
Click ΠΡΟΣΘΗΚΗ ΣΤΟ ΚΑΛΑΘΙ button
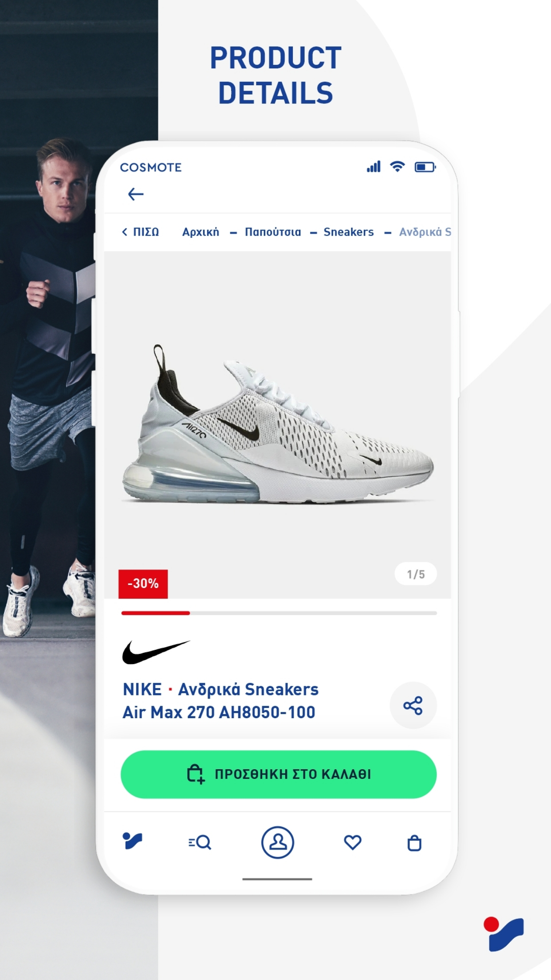[279, 774]
